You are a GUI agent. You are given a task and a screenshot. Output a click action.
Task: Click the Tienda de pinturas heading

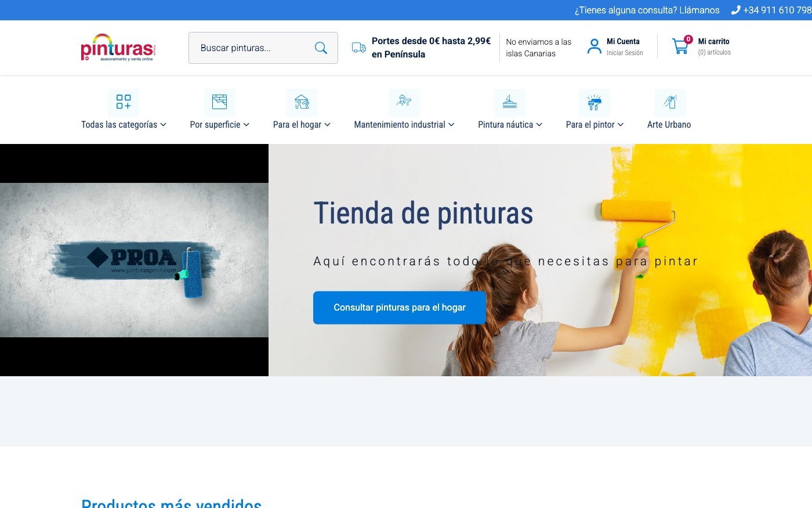click(423, 213)
